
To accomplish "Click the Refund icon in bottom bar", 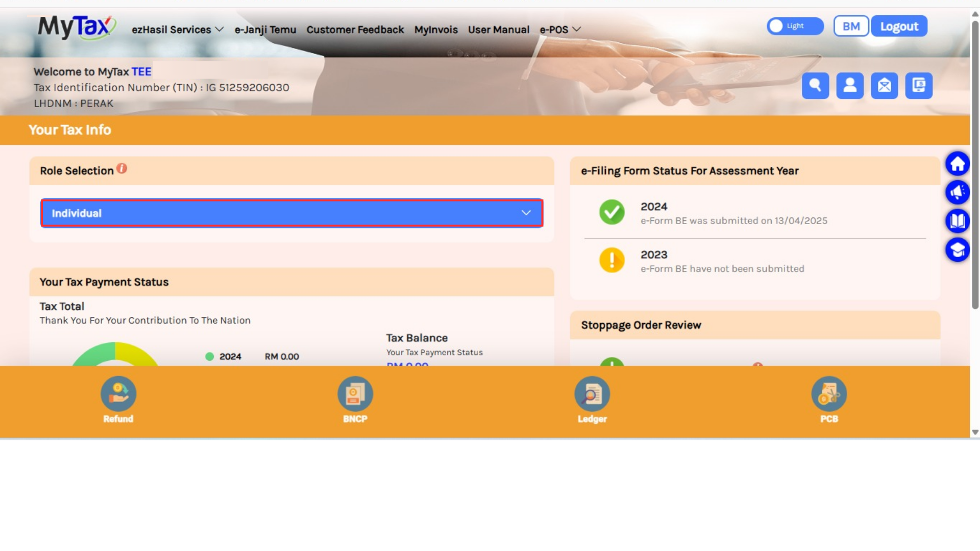I will [118, 394].
